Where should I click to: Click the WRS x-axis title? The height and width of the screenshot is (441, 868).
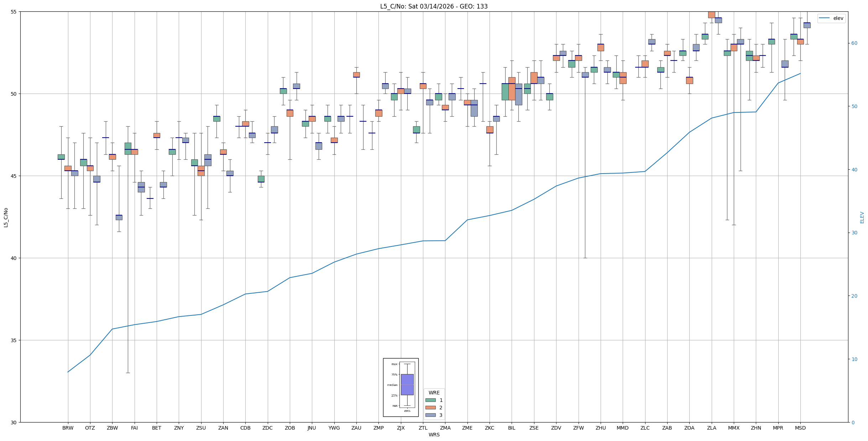434,435
